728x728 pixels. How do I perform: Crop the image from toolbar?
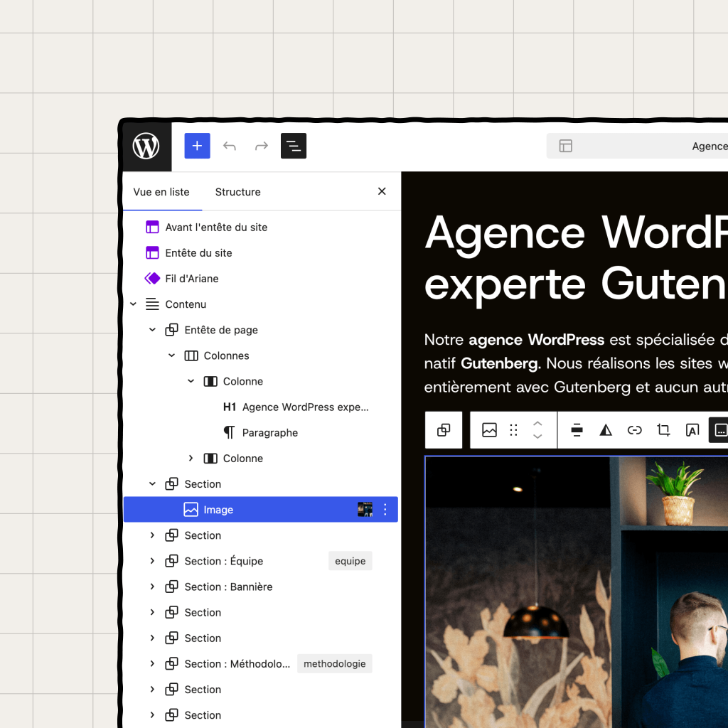[663, 430]
